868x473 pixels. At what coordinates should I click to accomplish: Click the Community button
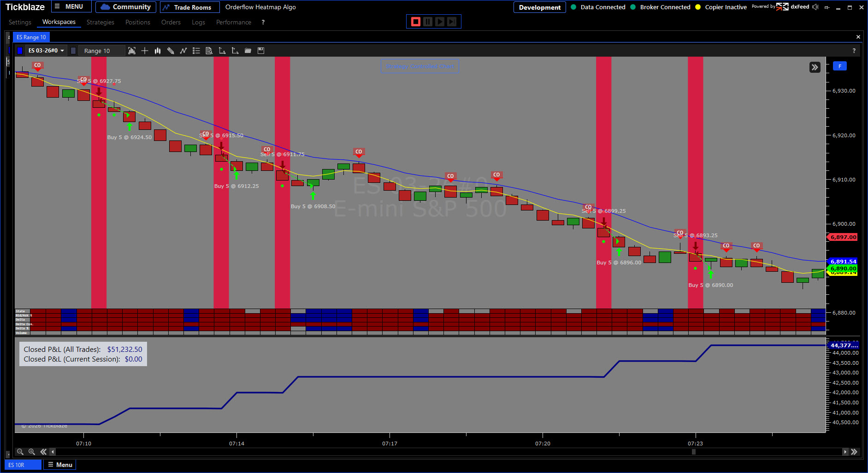tap(125, 7)
